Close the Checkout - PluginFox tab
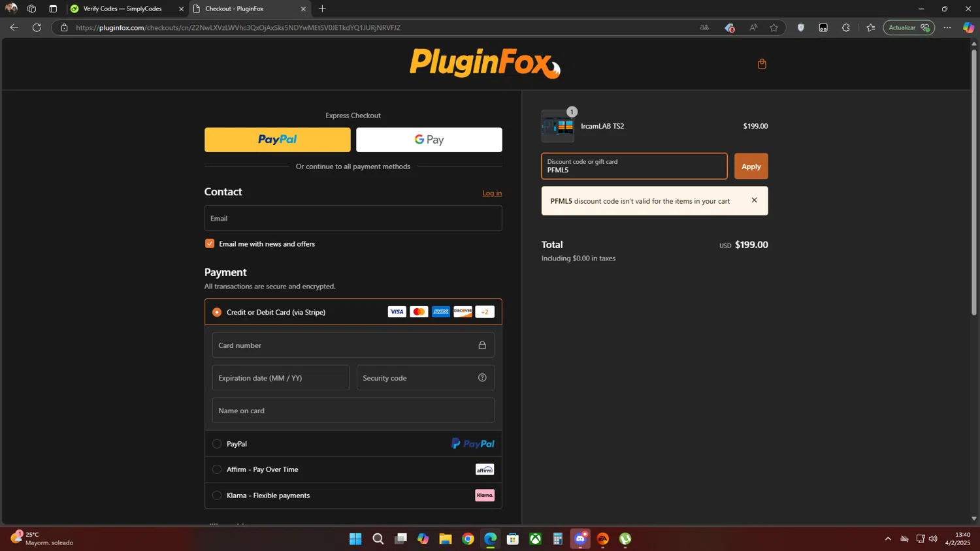 pos(303,9)
